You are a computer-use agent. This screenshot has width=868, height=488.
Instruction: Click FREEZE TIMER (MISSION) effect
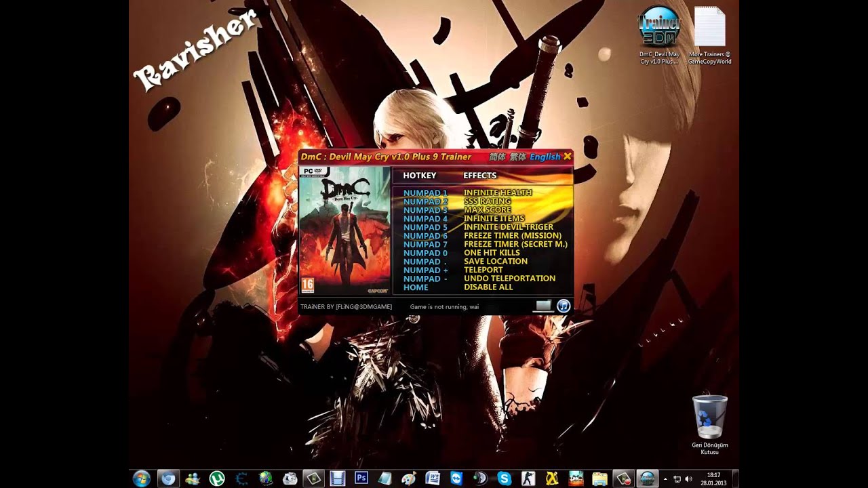(513, 236)
